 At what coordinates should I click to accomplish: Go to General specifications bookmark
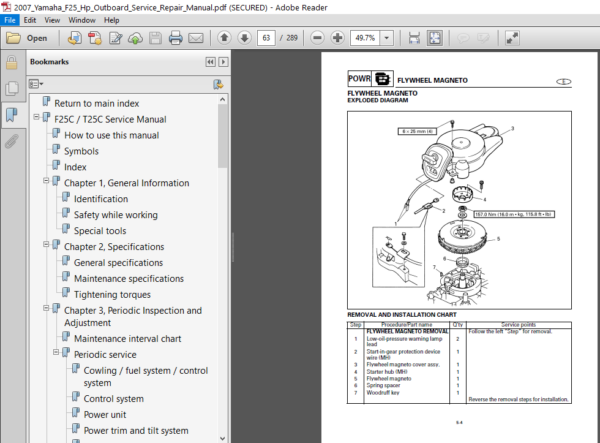click(x=118, y=263)
